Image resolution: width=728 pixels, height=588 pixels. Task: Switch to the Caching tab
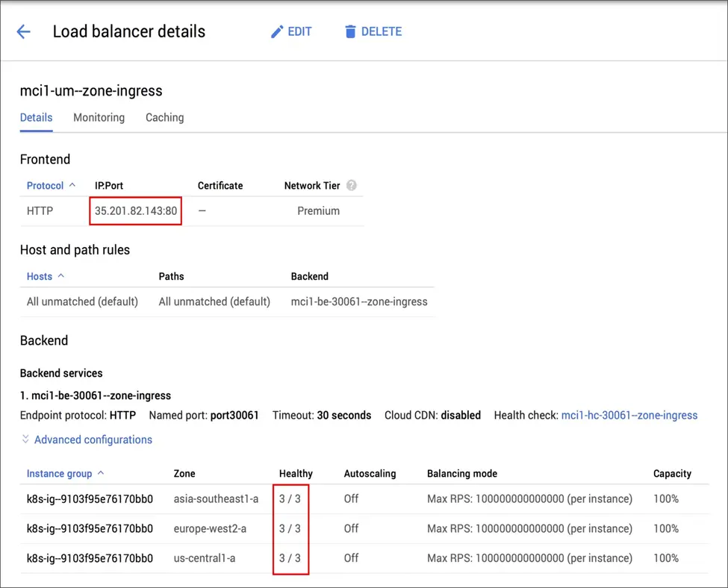(165, 118)
